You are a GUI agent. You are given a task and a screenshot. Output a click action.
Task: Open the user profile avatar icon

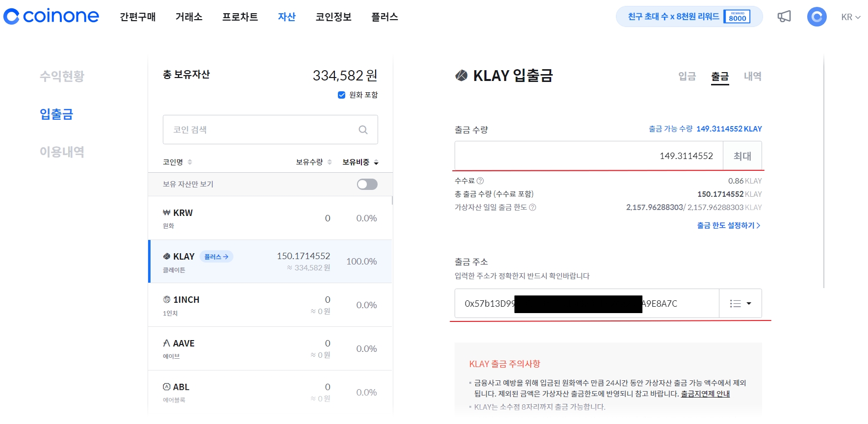pyautogui.click(x=817, y=17)
